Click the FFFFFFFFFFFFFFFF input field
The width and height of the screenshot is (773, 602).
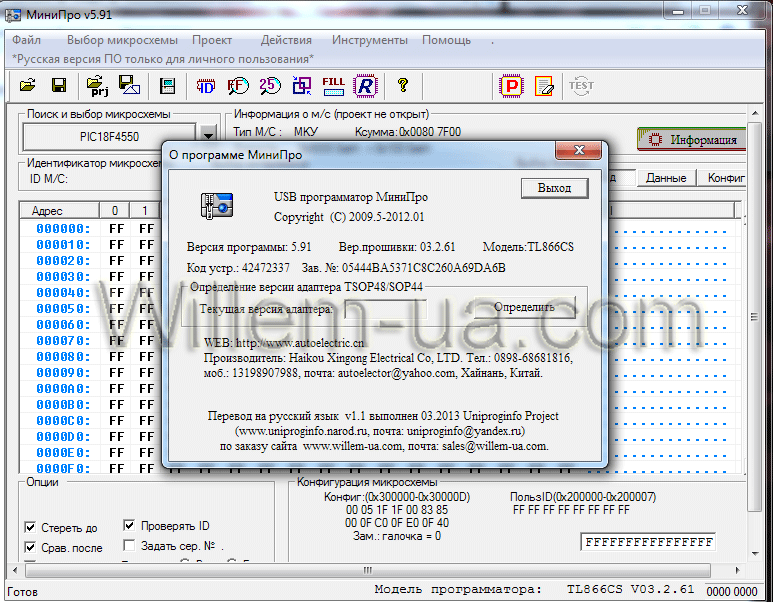pyautogui.click(x=648, y=542)
